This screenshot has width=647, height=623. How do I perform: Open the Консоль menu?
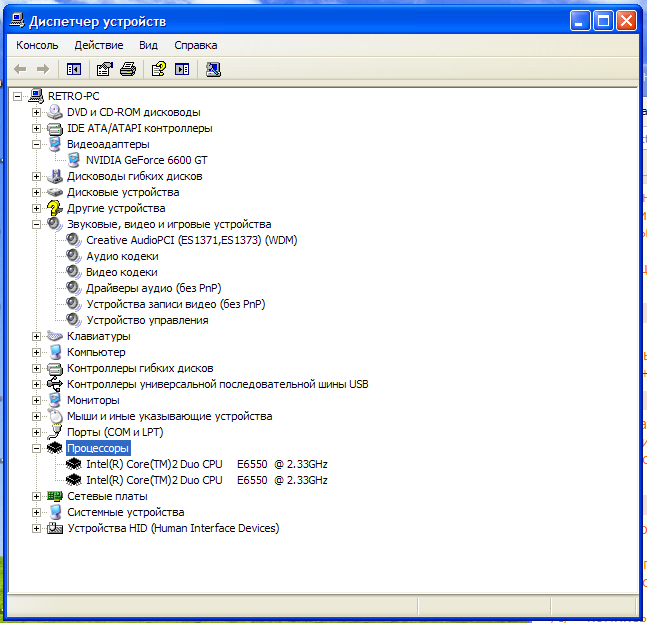coord(37,45)
